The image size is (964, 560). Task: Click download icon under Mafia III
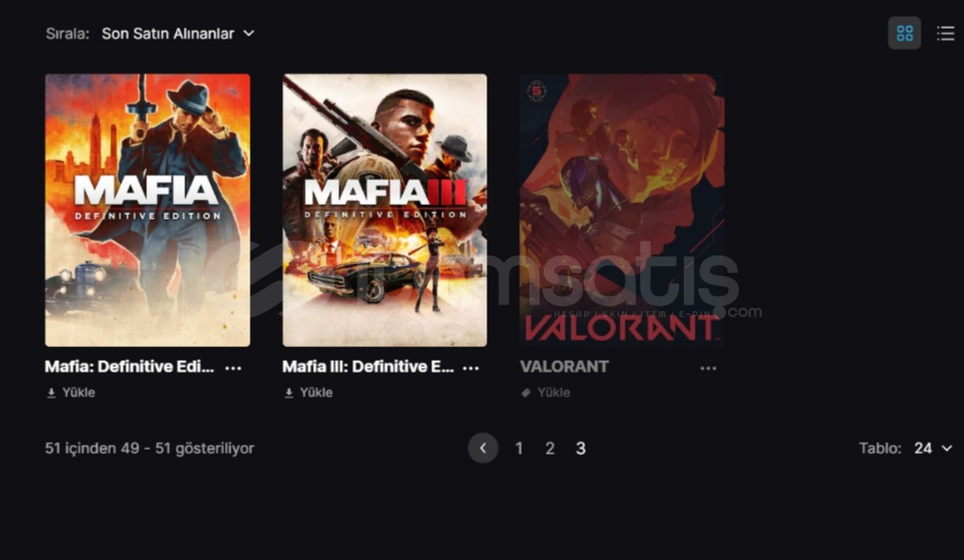[x=288, y=393]
